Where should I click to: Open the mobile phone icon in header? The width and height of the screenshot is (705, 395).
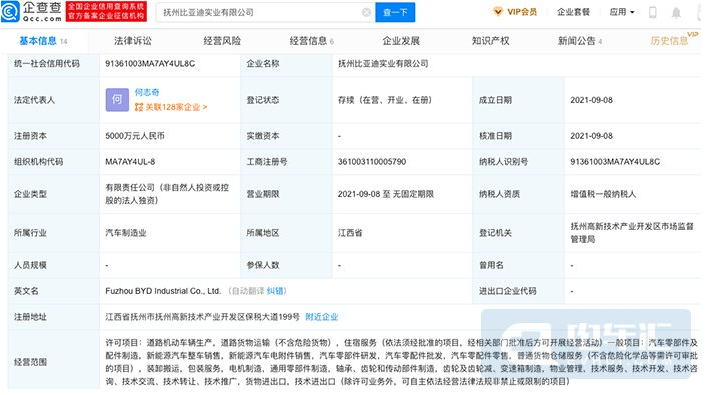[653, 13]
